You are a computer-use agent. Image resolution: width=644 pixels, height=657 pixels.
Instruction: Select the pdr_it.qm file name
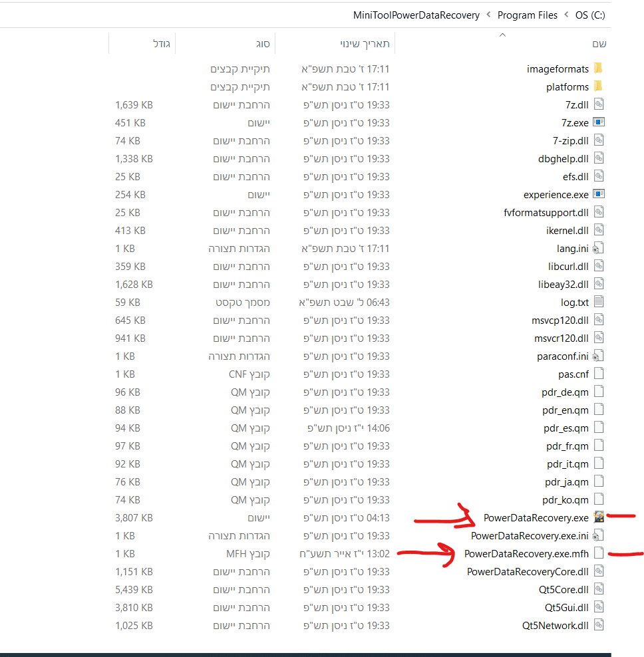point(567,464)
